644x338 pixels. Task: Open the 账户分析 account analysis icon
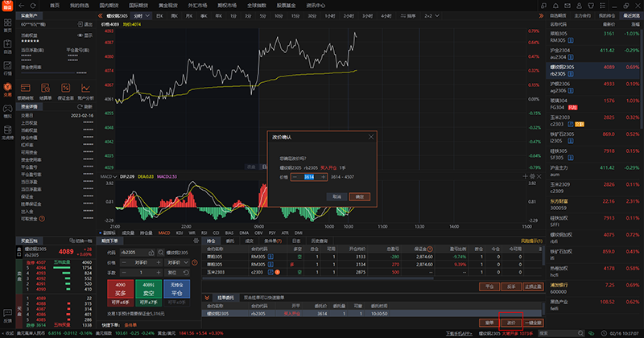tap(85, 89)
